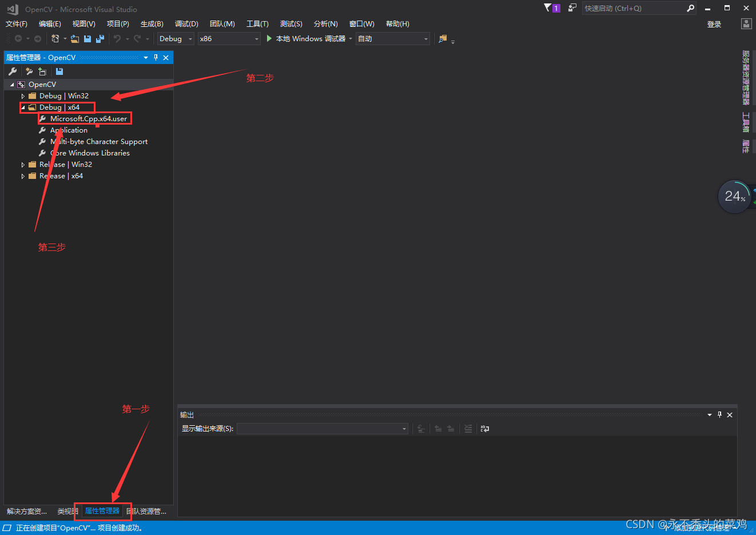Viewport: 756px width, 535px height.
Task: Open the 编辑(E) menu
Action: point(50,24)
